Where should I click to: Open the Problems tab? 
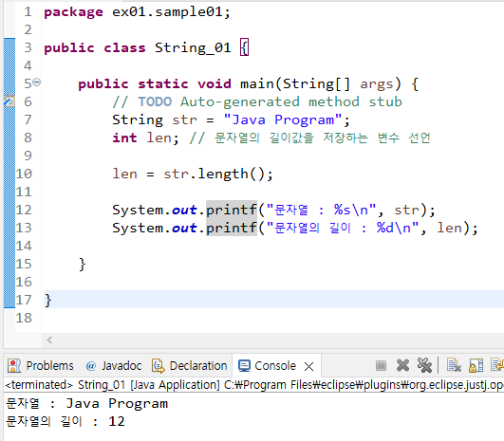41,366
